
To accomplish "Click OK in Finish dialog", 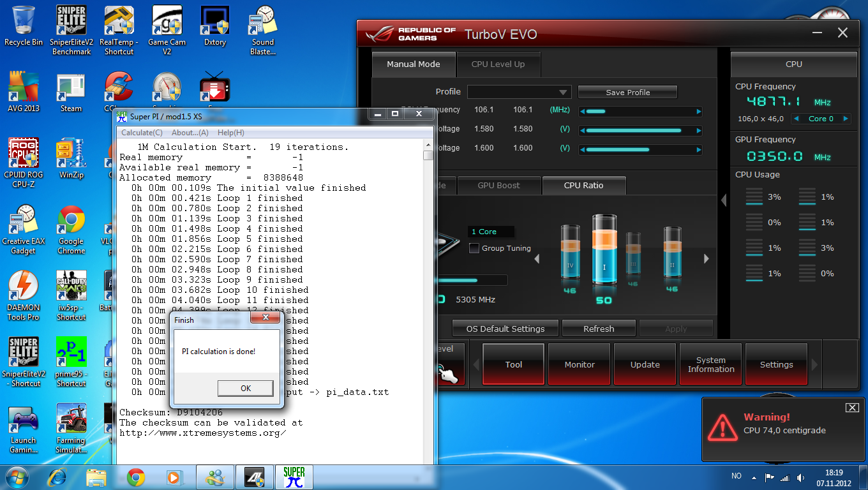I will point(246,388).
